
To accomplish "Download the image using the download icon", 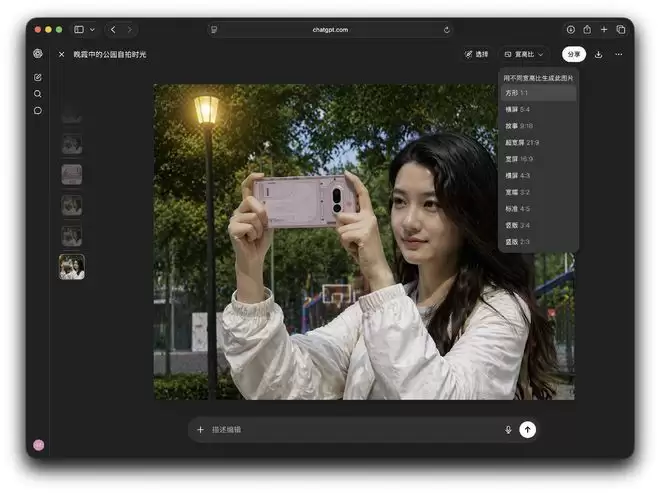I will click(x=598, y=54).
